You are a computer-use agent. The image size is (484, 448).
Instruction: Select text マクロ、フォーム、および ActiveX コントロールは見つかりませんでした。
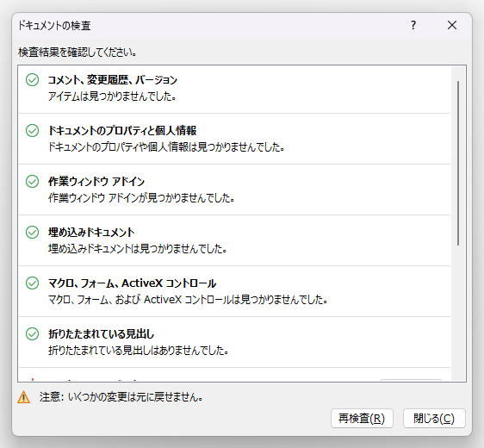click(188, 300)
